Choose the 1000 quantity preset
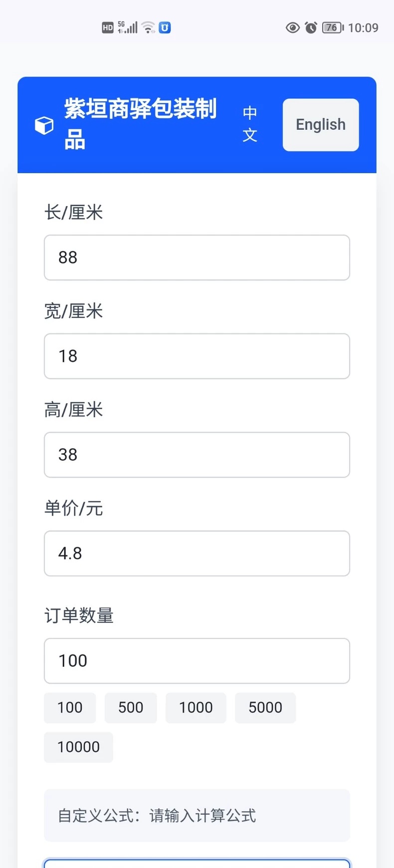The image size is (394, 868). coord(196,707)
